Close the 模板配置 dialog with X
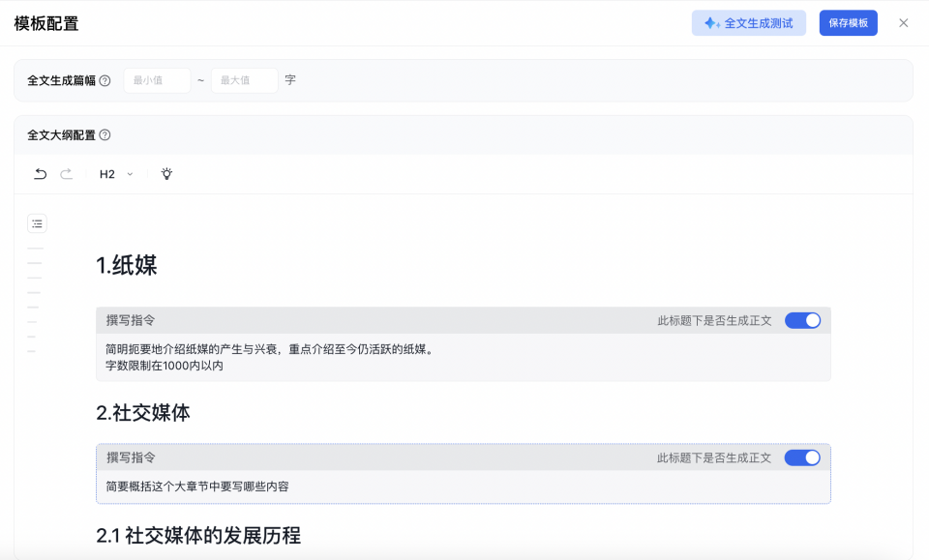The width and height of the screenshot is (929, 560). pyautogui.click(x=904, y=23)
